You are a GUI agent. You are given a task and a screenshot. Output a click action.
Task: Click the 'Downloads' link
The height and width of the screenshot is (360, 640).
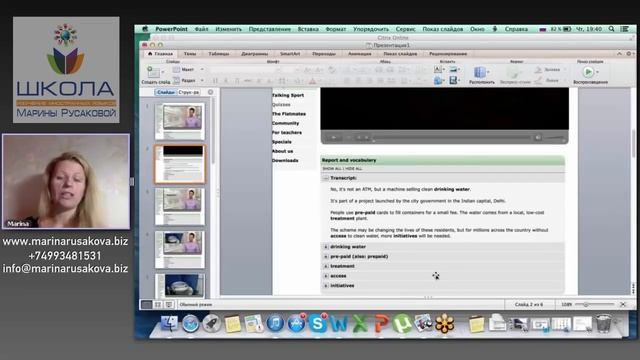coord(285,160)
